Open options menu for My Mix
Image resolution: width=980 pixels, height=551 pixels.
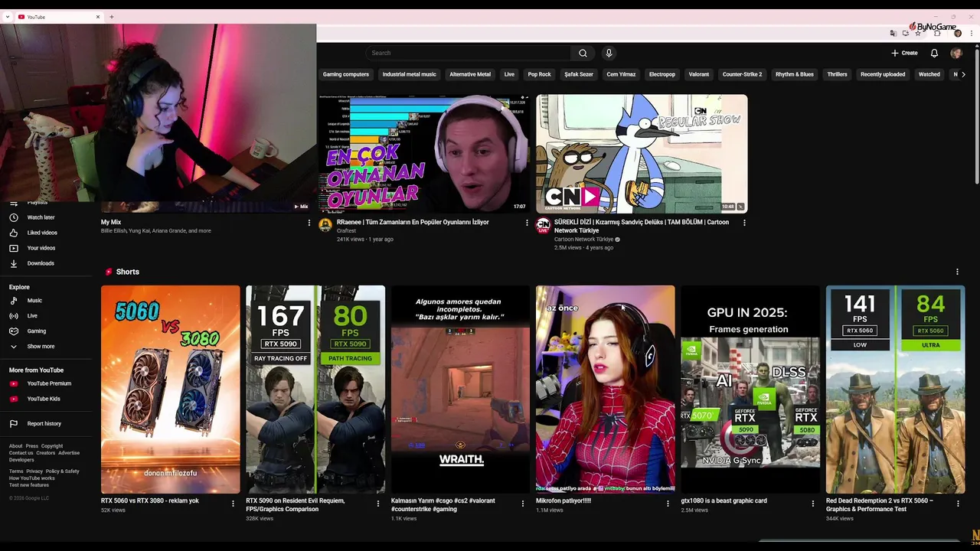tap(309, 223)
